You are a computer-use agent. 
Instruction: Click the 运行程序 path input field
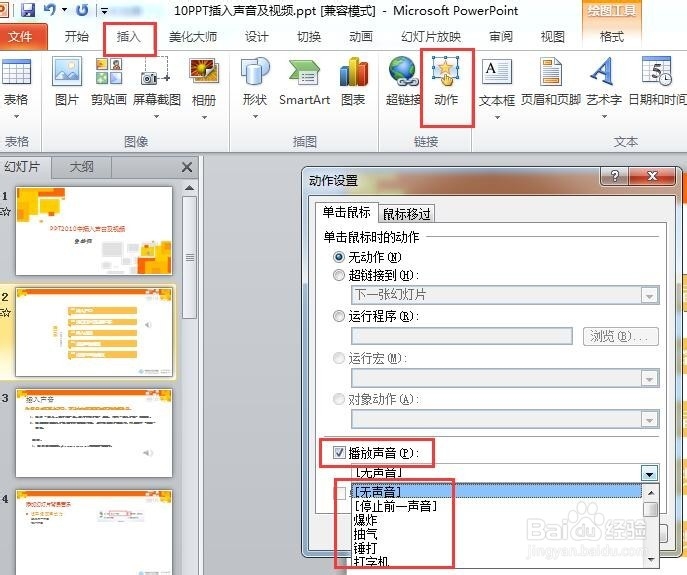tap(462, 337)
